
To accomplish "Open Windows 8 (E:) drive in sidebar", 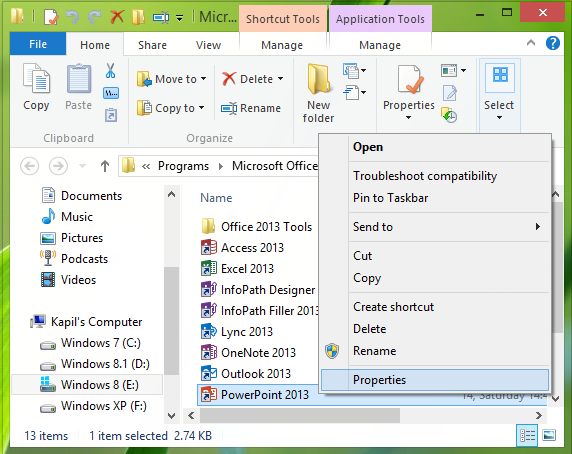I will tap(88, 385).
